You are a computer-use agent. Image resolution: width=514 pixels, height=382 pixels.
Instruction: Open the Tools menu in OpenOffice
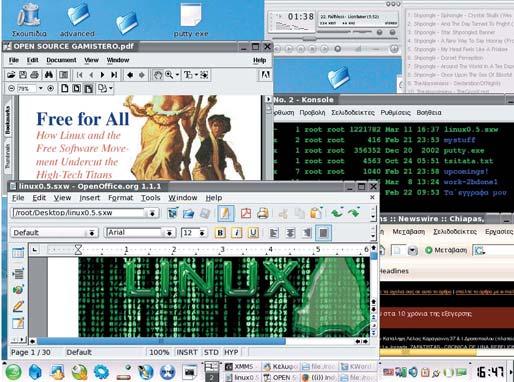[150, 198]
